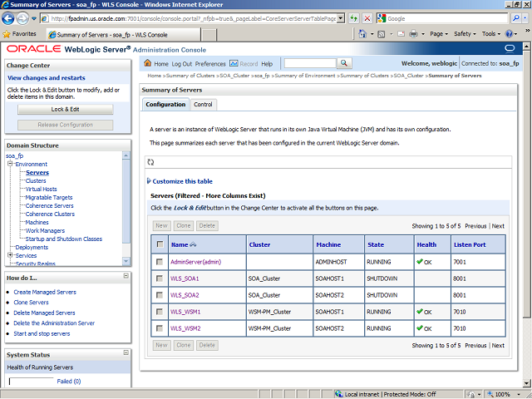Click the Record icon in console toolbar
The width and height of the screenshot is (532, 399).
click(234, 64)
